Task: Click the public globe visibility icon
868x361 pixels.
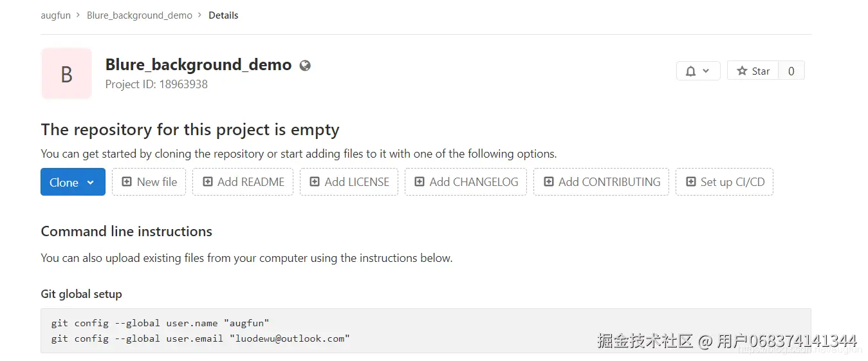Action: 305,66
